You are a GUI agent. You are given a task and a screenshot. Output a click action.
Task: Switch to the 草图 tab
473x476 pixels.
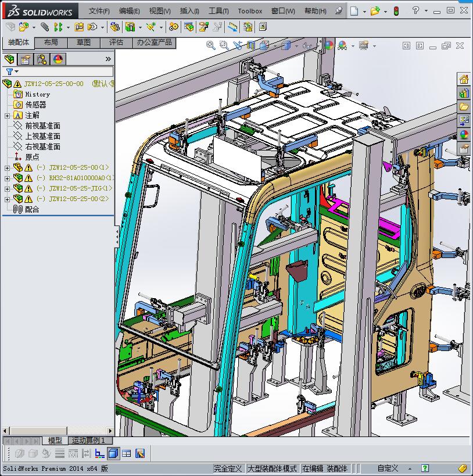coord(84,42)
